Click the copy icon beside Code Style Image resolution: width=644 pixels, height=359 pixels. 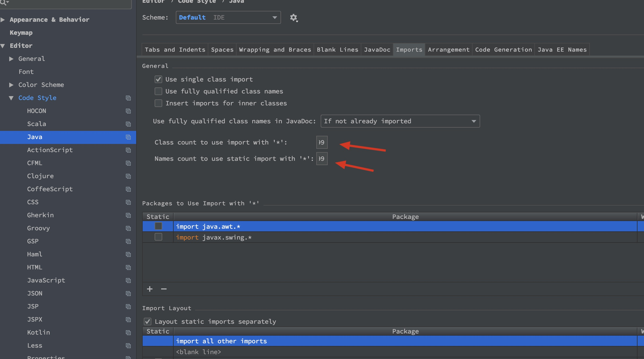point(128,98)
